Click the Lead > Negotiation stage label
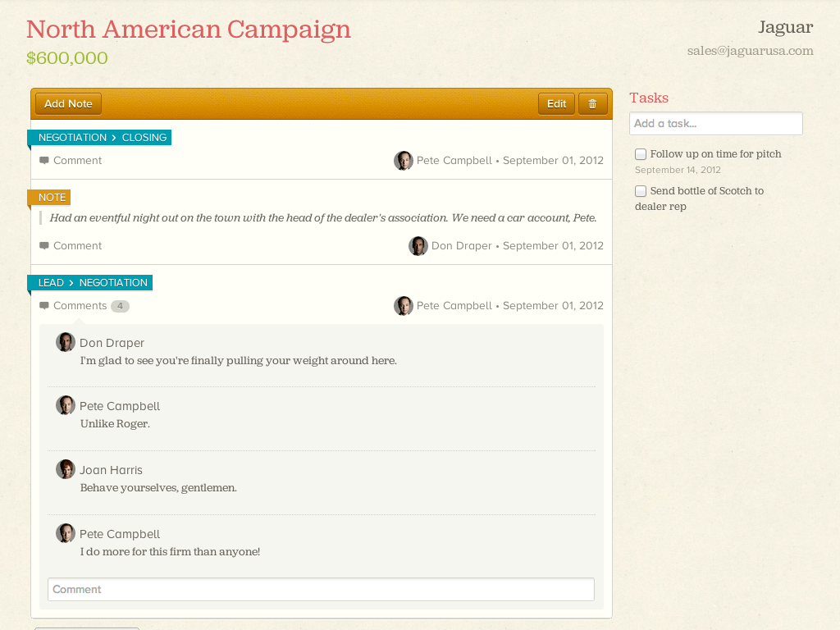Image resolution: width=840 pixels, height=630 pixels. click(90, 283)
